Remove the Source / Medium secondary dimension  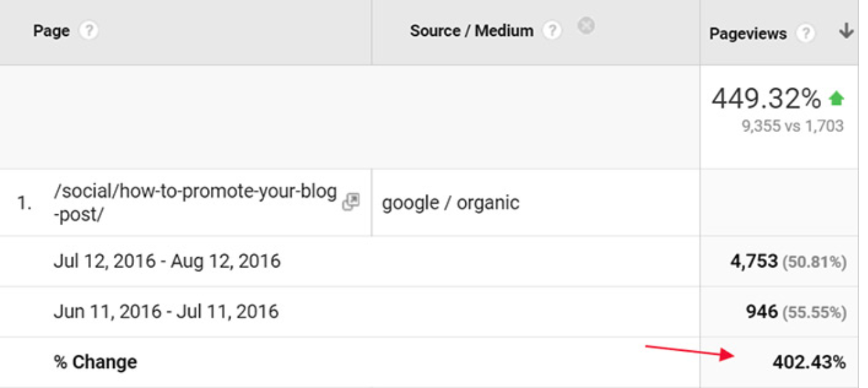(x=586, y=26)
